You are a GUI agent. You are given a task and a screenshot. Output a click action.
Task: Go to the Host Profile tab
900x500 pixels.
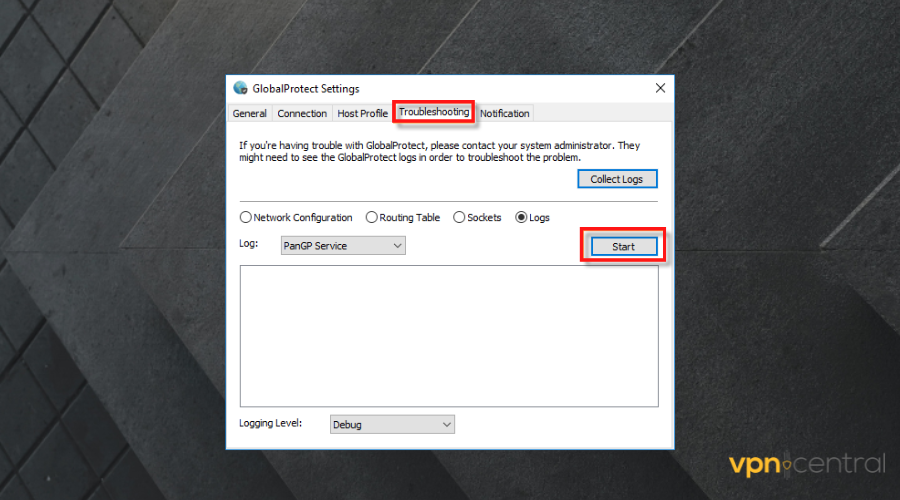click(x=362, y=113)
